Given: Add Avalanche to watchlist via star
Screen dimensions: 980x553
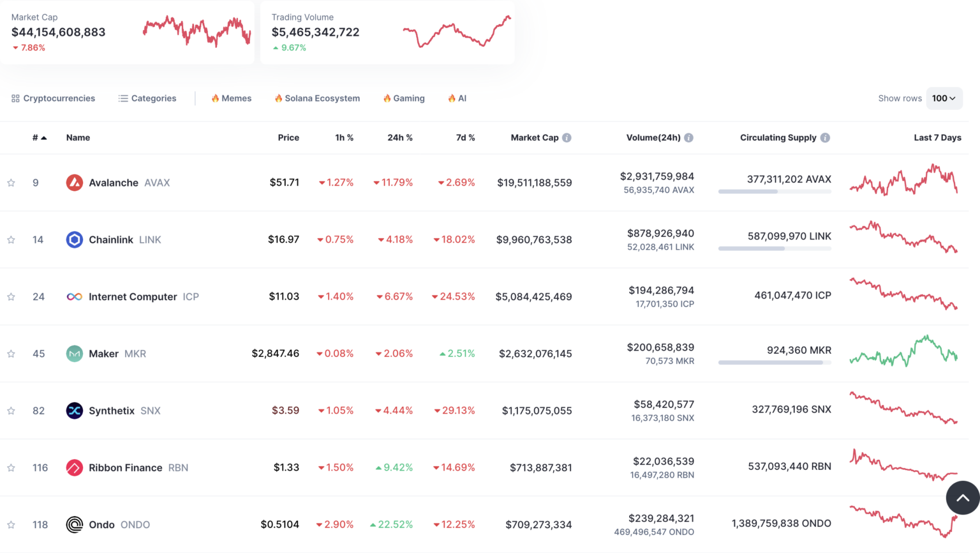Looking at the screenshot, I should pos(10,182).
